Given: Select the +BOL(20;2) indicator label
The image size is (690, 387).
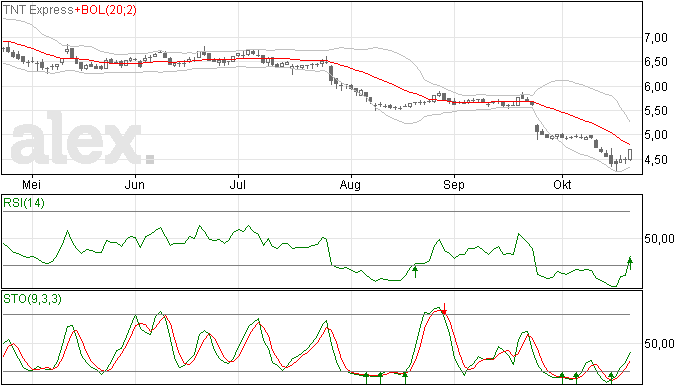Looking at the screenshot, I should coord(106,10).
